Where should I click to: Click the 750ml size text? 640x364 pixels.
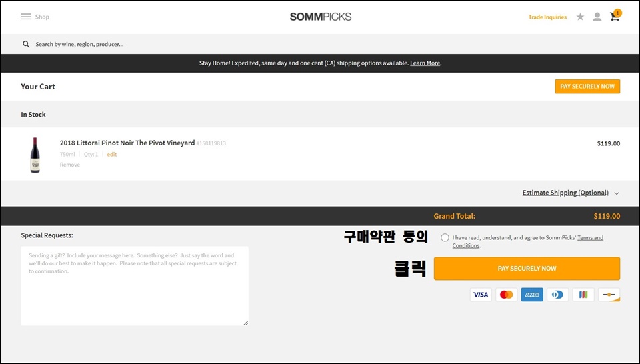(x=67, y=154)
